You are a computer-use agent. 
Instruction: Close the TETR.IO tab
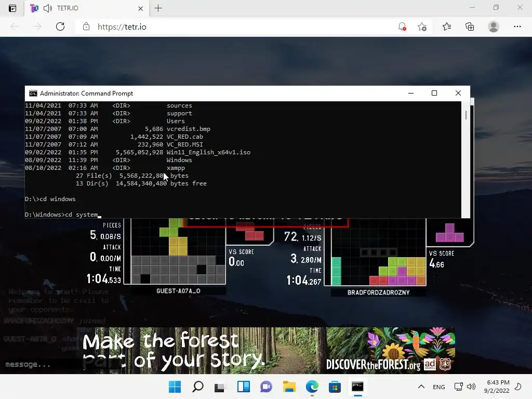140,8
